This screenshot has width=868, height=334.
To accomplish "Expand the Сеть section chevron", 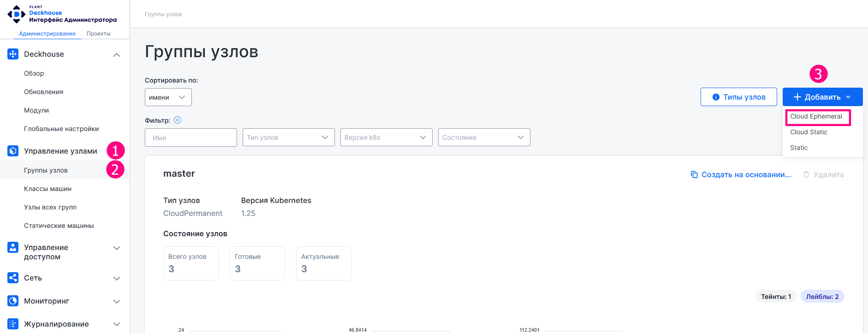I will 117,279.
